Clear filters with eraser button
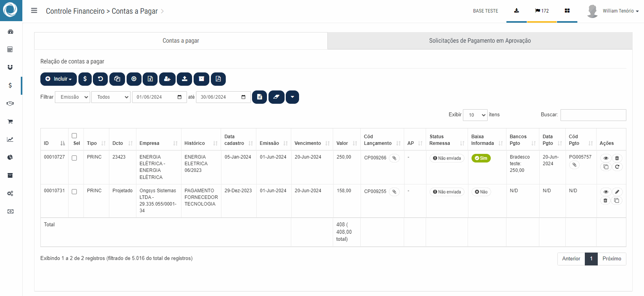 click(x=276, y=97)
